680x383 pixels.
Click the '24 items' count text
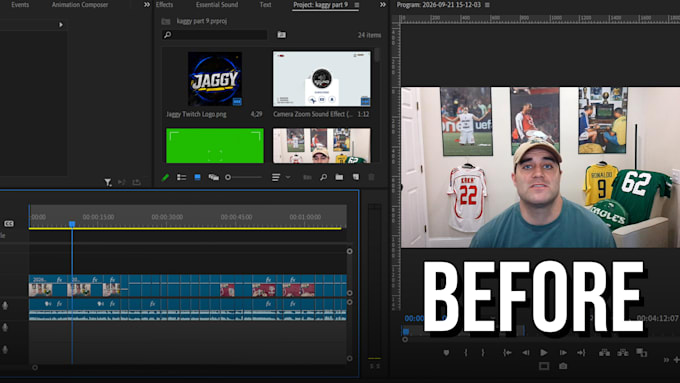coord(369,35)
